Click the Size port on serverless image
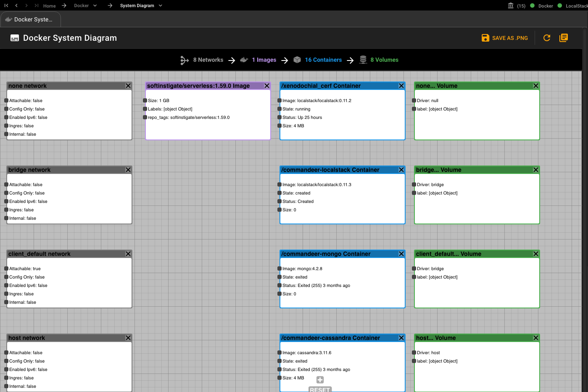The image size is (588, 392). pos(145,100)
